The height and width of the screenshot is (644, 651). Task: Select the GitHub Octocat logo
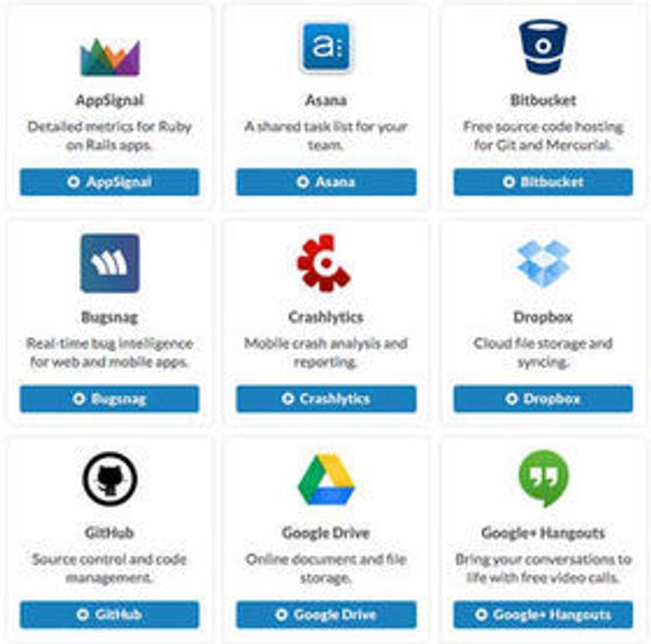click(110, 478)
